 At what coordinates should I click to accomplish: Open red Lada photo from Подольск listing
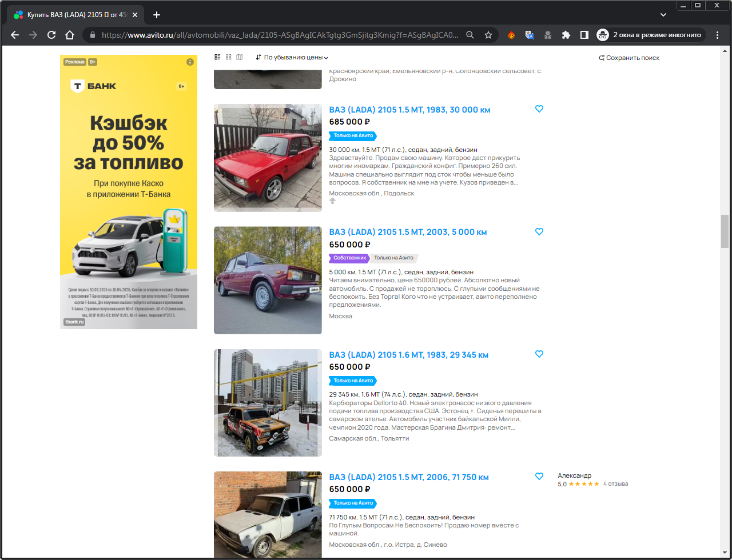pos(268,158)
